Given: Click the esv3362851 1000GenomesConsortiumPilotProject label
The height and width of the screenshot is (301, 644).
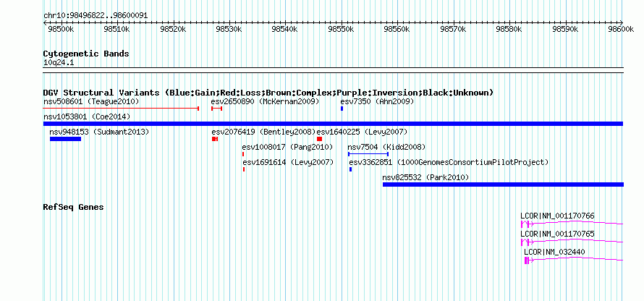Looking at the screenshot, I should [449, 162].
